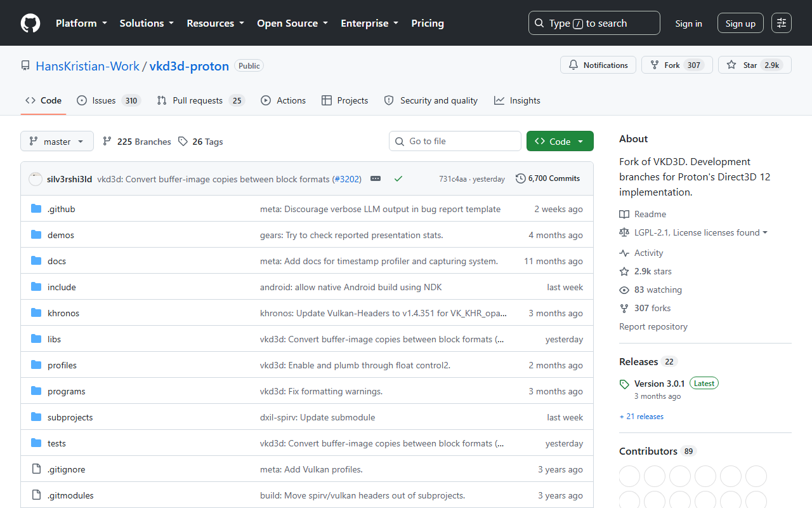Expand the Resources menu
Viewport: 812px width, 508px height.
point(215,23)
